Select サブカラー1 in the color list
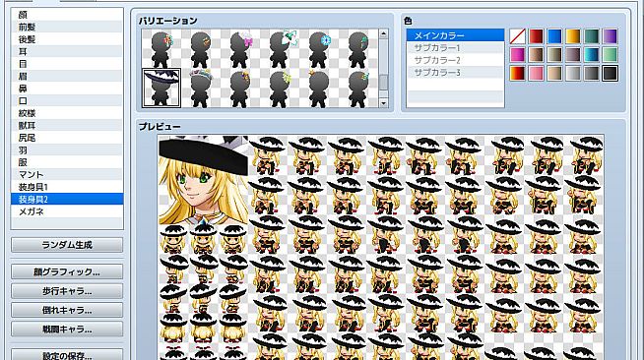This screenshot has height=360, width=644. coord(455,47)
